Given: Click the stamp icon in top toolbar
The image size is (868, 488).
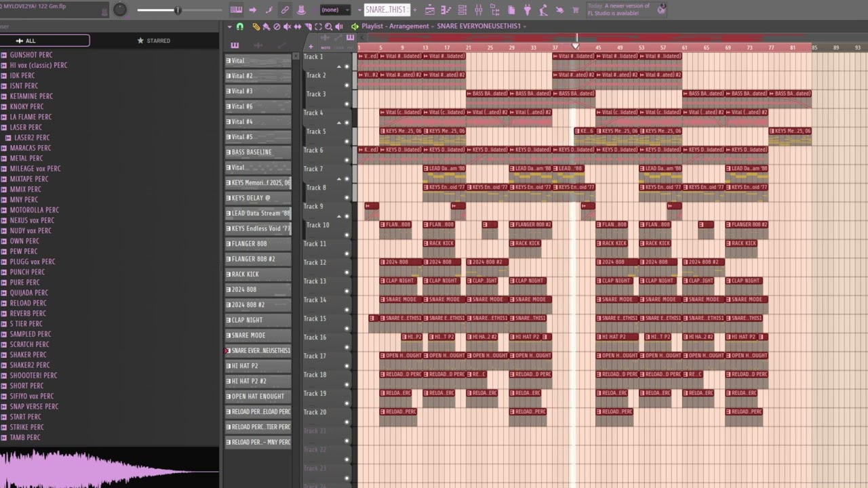Looking at the screenshot, I should [301, 10].
